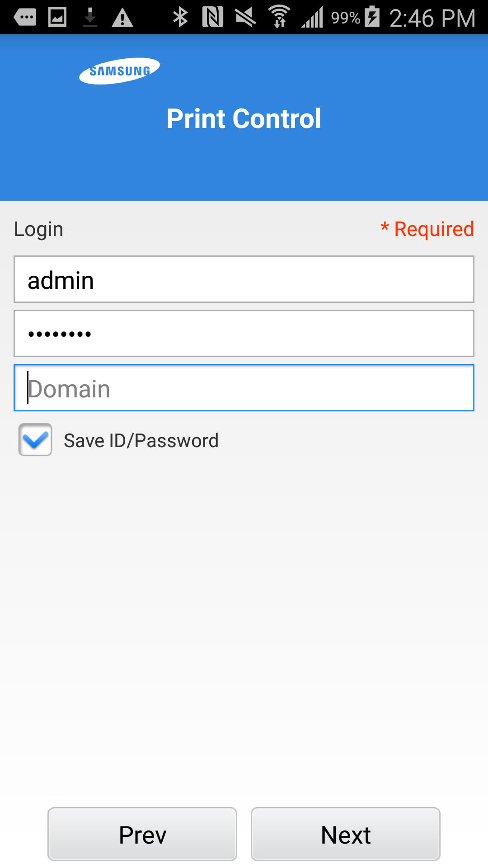Tap the muted sound status icon

point(245,16)
